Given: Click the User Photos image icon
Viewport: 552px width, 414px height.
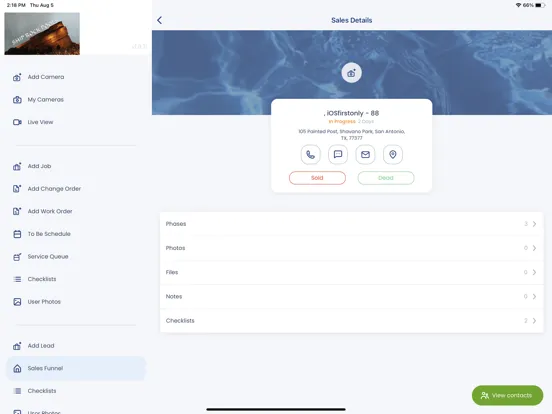Looking at the screenshot, I should click(x=17, y=302).
